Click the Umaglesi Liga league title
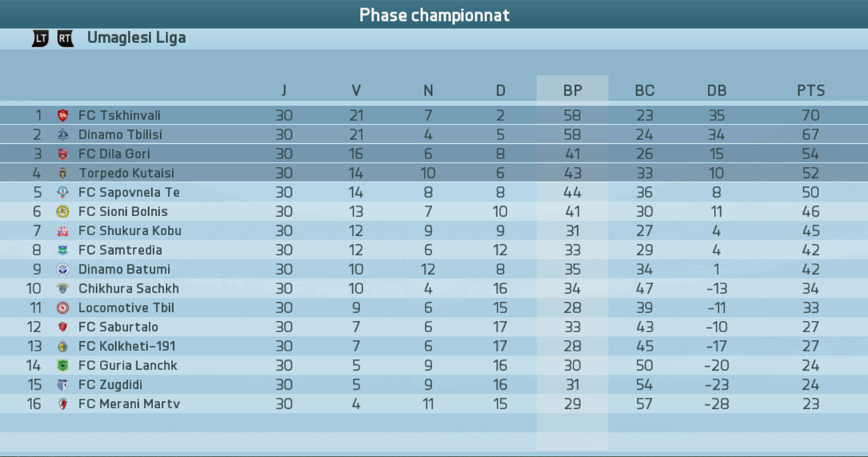Screen dimensions: 868x457 pyautogui.click(x=136, y=38)
